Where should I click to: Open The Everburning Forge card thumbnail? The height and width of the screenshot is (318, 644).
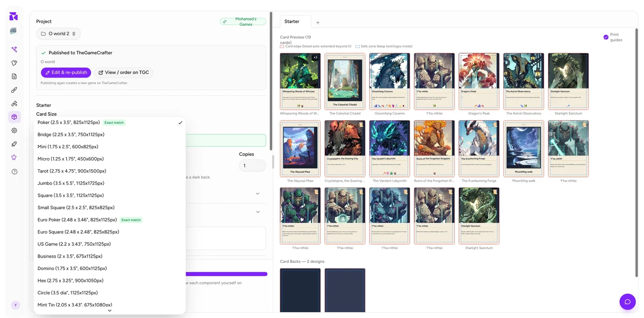tap(479, 149)
